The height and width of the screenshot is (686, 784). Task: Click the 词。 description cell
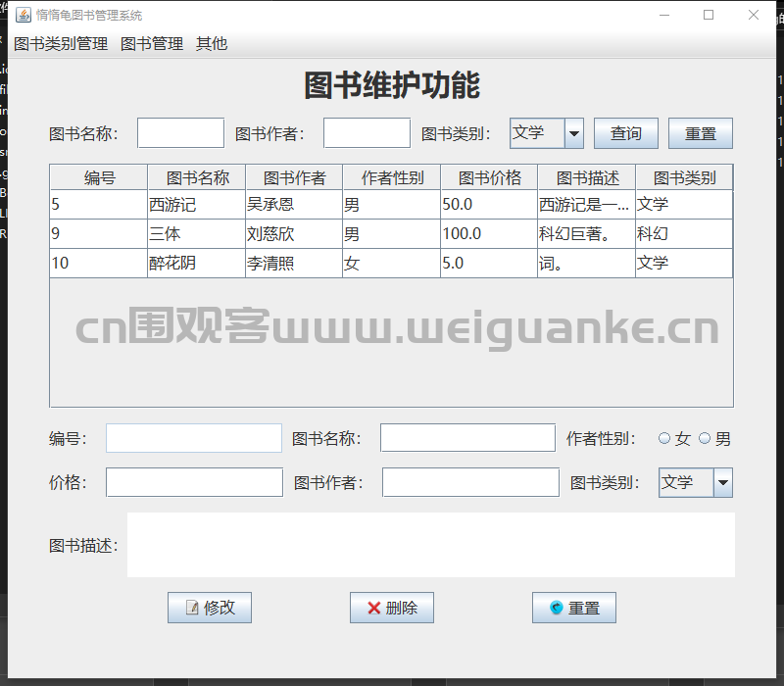click(x=586, y=263)
